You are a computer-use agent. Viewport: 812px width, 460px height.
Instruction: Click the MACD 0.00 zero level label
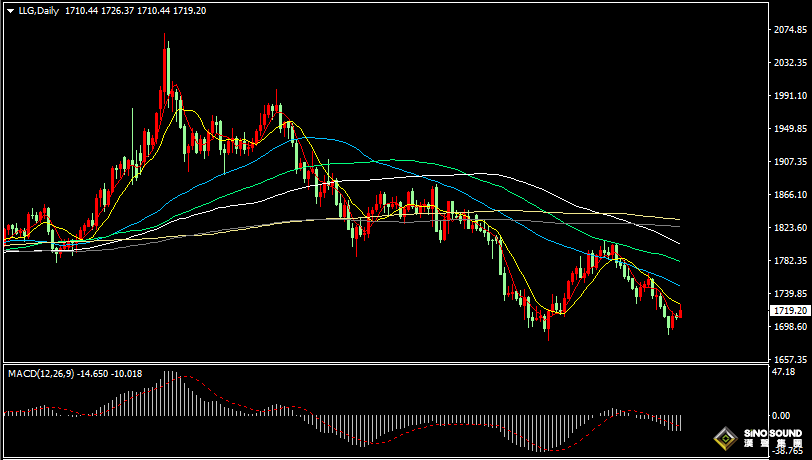[x=781, y=415]
